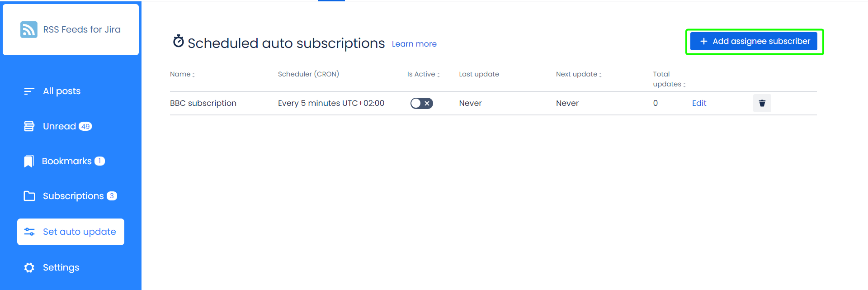Image resolution: width=868 pixels, height=290 pixels.
Task: Open the Learn more link
Action: [414, 44]
